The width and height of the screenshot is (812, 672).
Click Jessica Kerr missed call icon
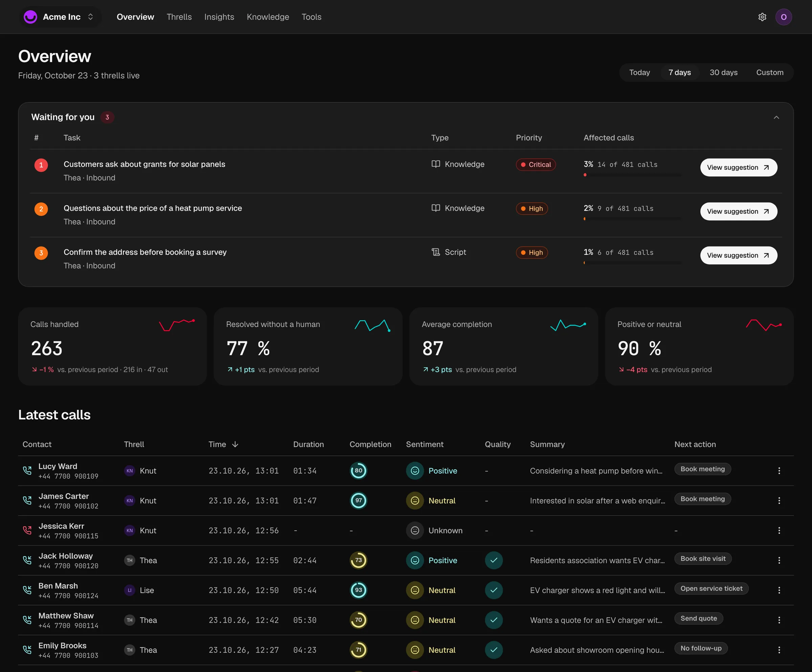pos(27,531)
